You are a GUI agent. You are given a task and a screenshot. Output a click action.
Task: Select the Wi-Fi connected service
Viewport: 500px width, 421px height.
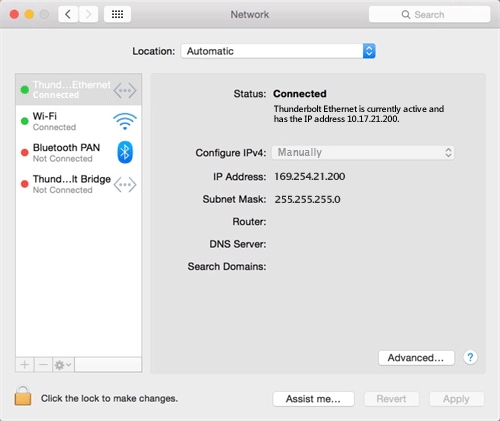(79, 121)
